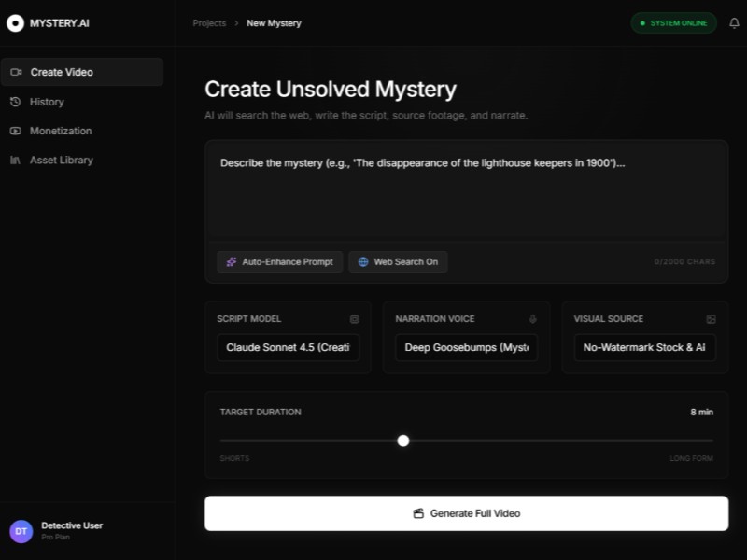Open notifications bell icon
Viewport: 747px width, 560px height.
(734, 23)
